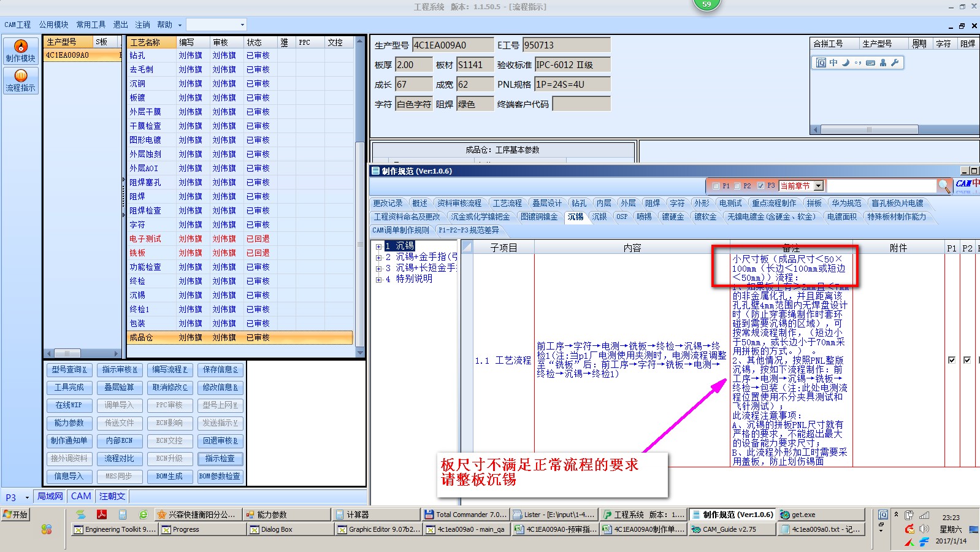The height and width of the screenshot is (552, 980).
Task: Switch to the Total Commander taskbar item
Action: [465, 515]
